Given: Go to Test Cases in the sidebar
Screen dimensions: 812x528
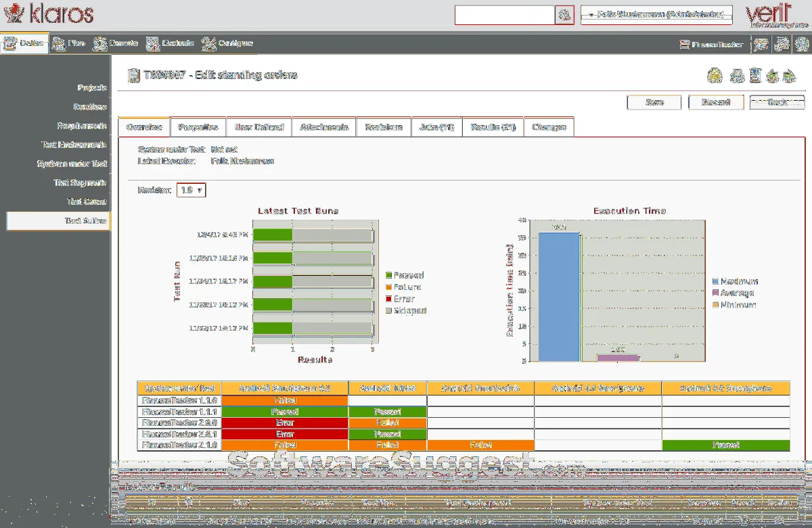Looking at the screenshot, I should click(87, 201).
